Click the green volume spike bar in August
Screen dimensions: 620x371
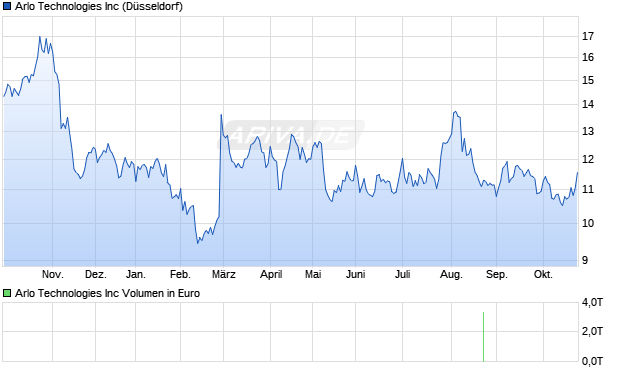click(x=483, y=337)
